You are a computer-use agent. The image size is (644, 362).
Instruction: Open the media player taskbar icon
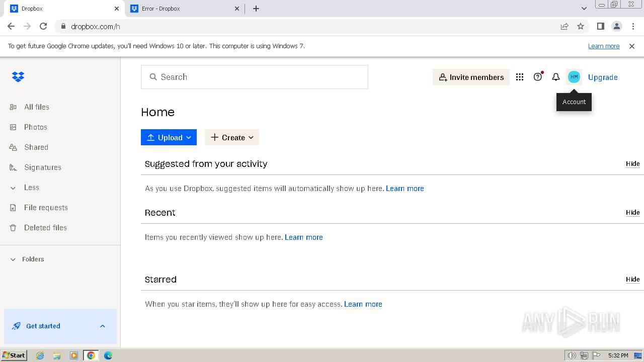click(x=74, y=355)
